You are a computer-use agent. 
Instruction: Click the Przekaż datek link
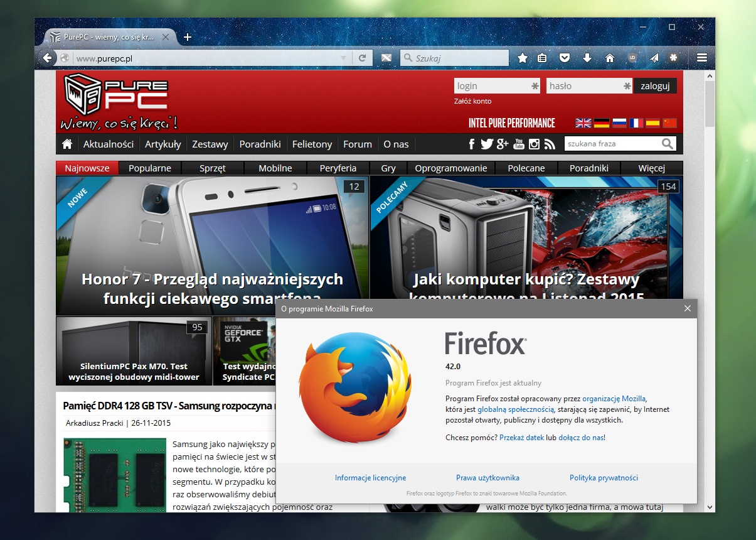click(522, 437)
